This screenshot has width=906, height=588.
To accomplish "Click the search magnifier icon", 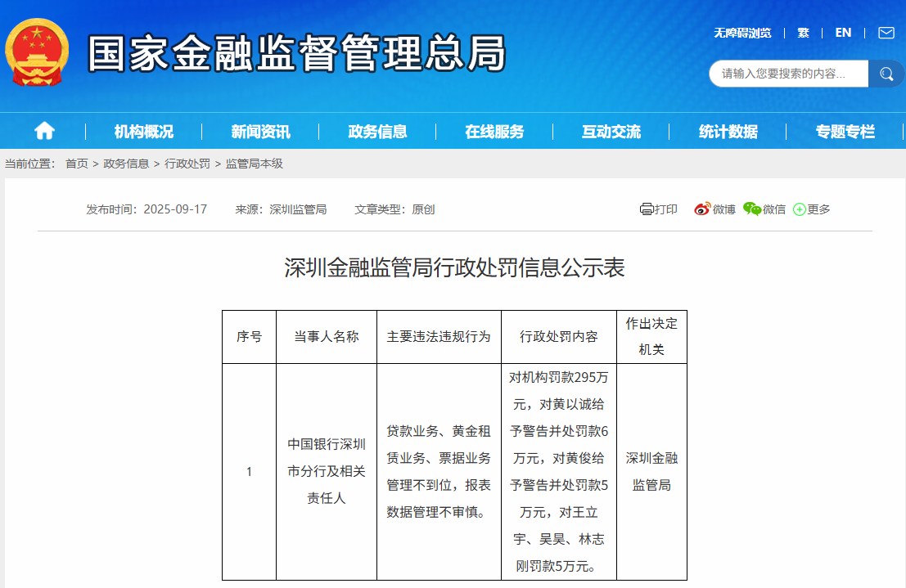I will [886, 74].
